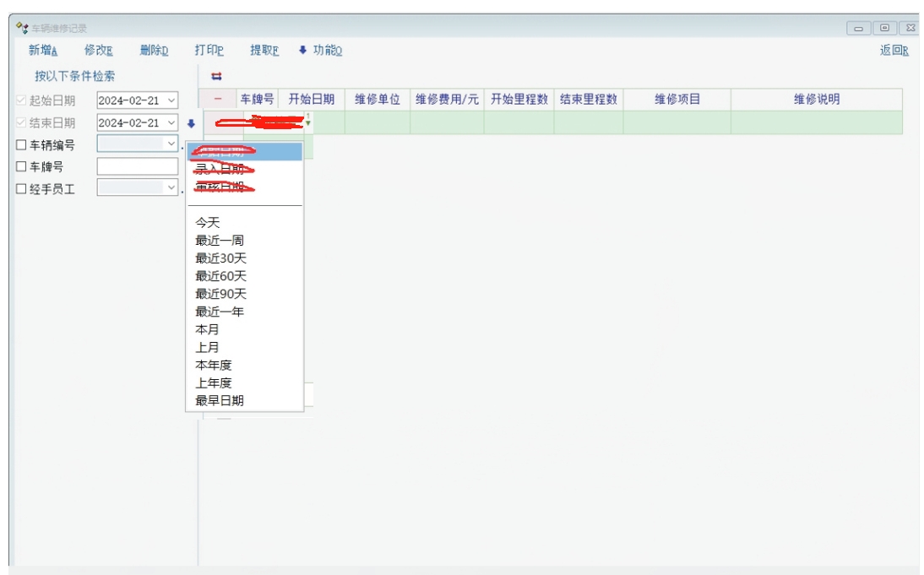Click the minus icon in table header
The height and width of the screenshot is (575, 924).
(x=217, y=100)
